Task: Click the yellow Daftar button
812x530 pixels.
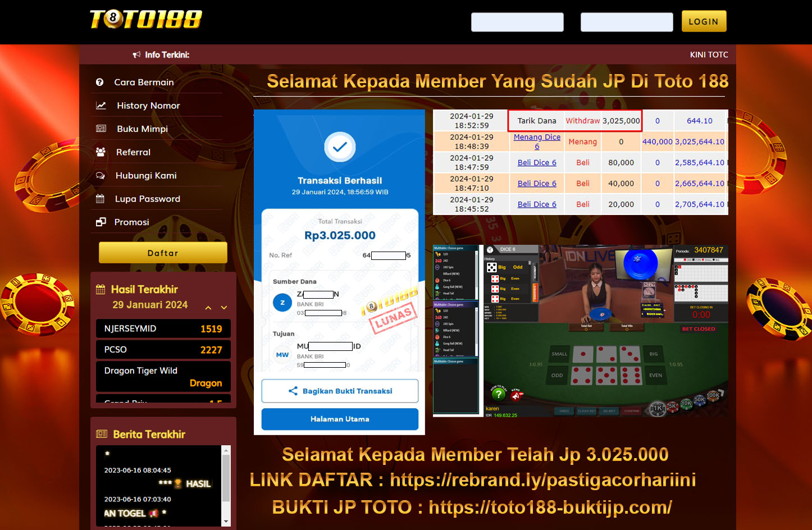Action: point(163,253)
